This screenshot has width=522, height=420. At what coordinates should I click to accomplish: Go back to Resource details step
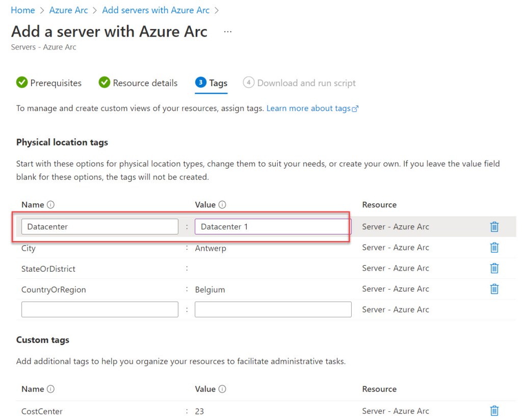[x=138, y=83]
